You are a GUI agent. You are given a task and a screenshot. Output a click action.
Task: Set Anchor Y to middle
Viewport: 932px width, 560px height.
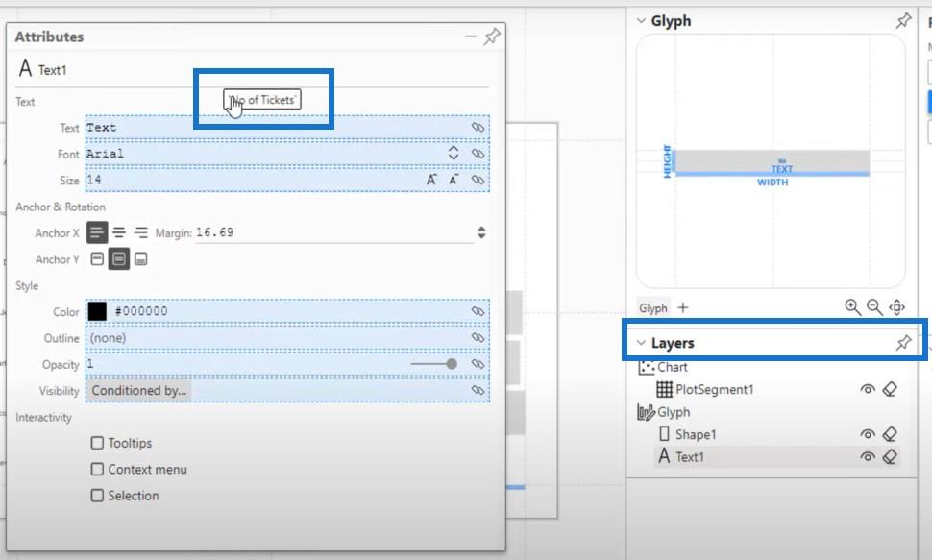(x=119, y=259)
